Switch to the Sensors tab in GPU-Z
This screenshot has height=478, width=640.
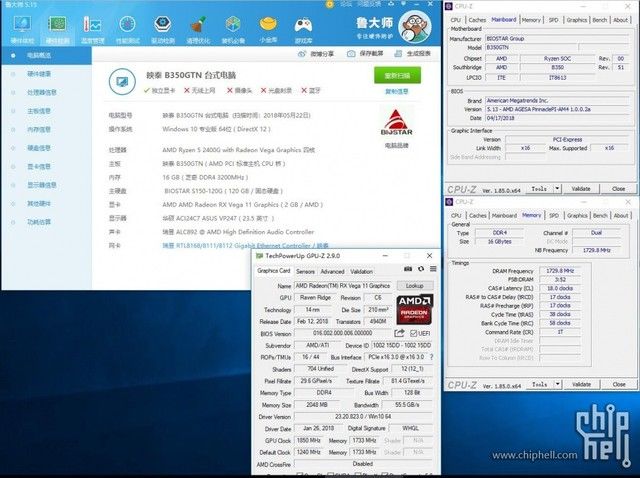click(x=305, y=271)
